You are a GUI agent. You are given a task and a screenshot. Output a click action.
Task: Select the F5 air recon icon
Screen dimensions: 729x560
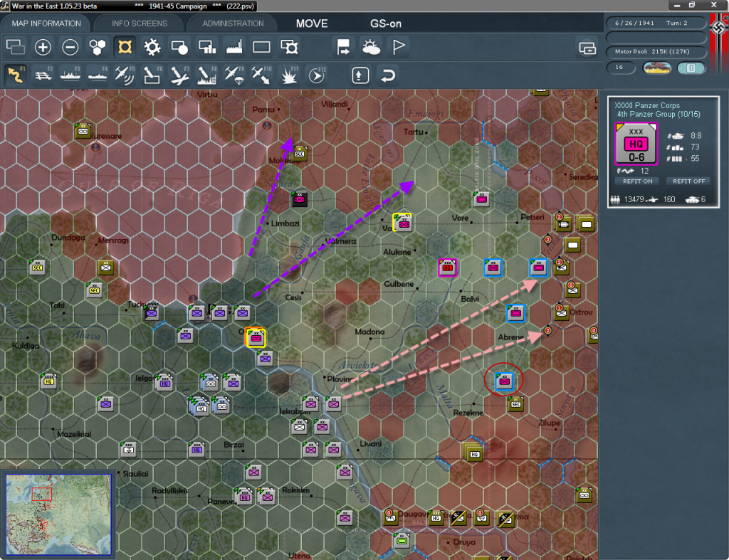click(x=125, y=75)
